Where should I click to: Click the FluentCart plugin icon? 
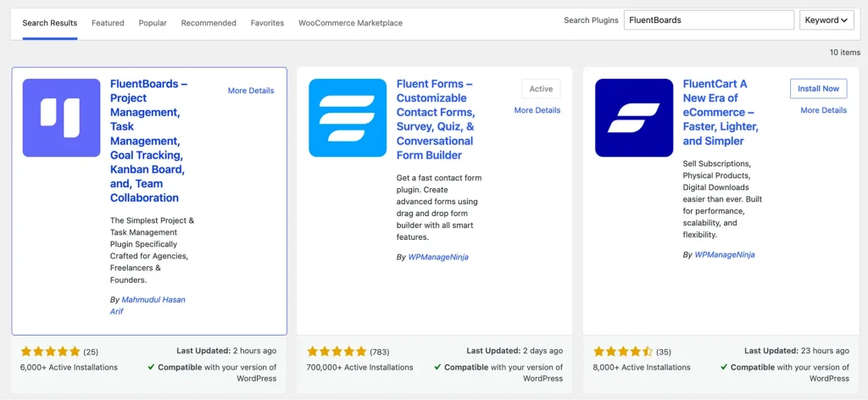(x=634, y=118)
